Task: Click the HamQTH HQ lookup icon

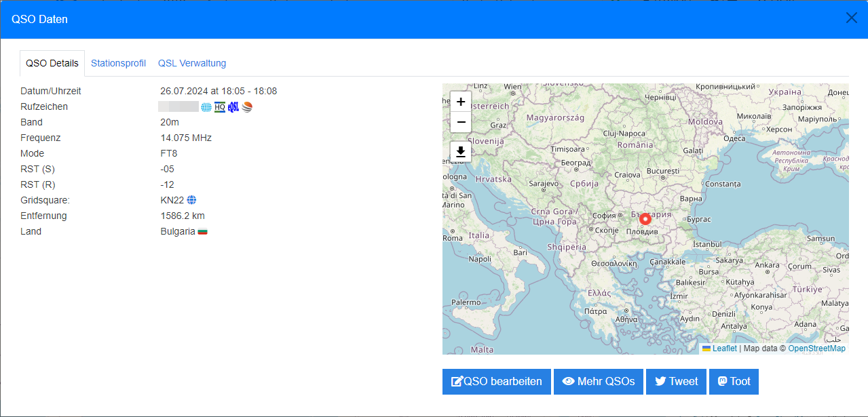Action: [220, 107]
